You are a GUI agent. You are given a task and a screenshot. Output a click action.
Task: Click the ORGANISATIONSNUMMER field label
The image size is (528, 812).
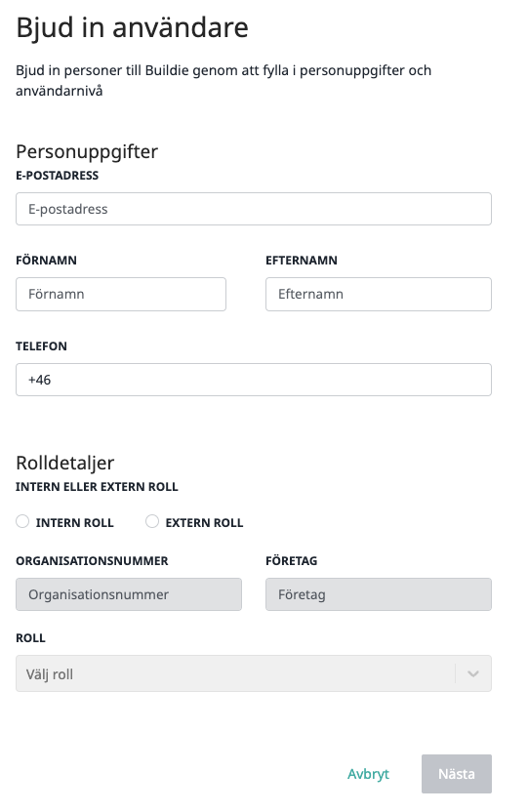pos(92,561)
